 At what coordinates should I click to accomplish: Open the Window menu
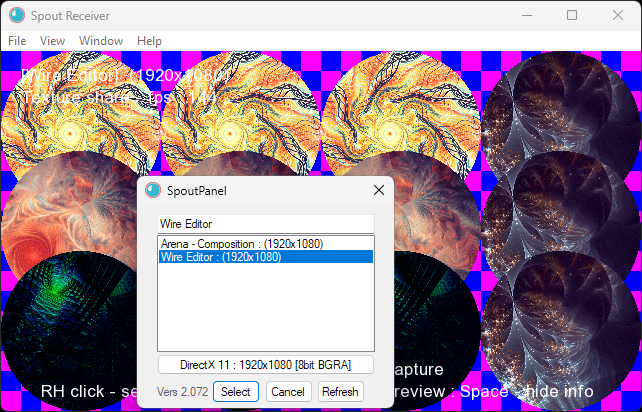tap(101, 41)
